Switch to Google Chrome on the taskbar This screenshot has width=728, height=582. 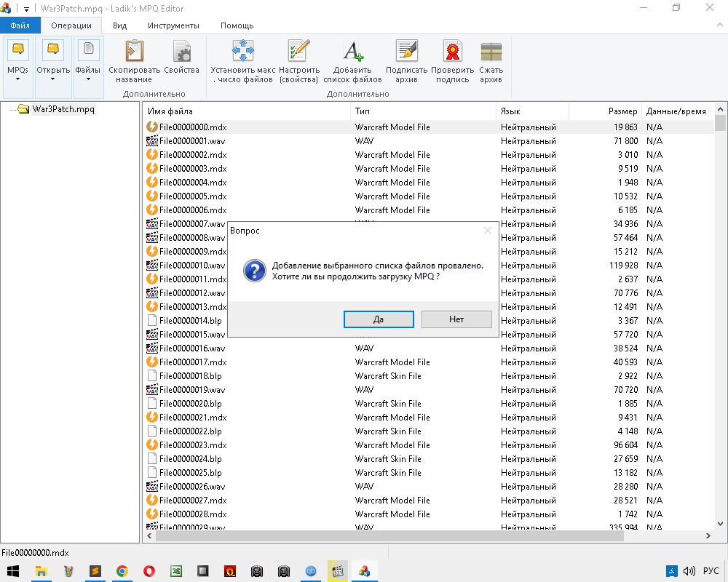tap(122, 571)
